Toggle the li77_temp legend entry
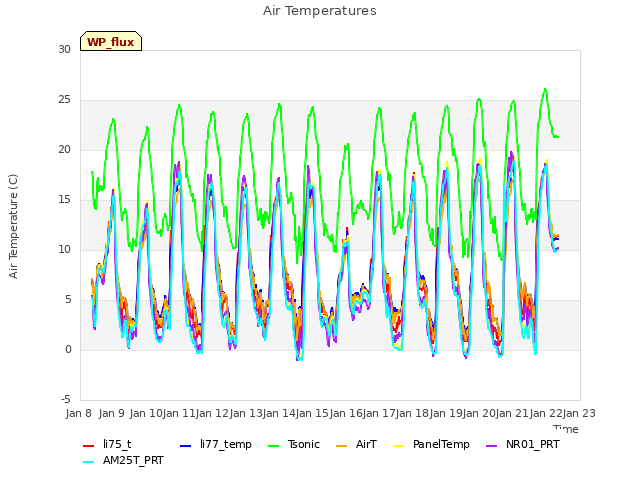Image resolution: width=640 pixels, height=480 pixels. [x=216, y=444]
